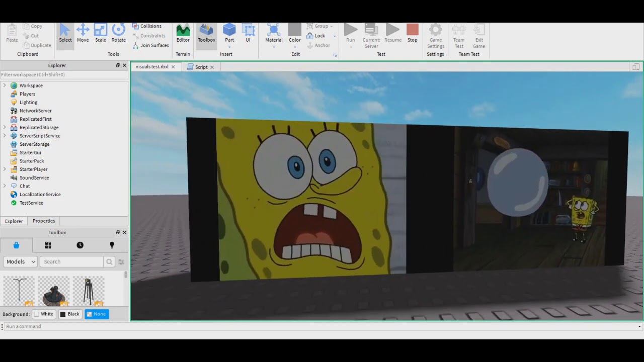The width and height of the screenshot is (644, 362).
Task: Open Game Settings
Action: point(436,36)
